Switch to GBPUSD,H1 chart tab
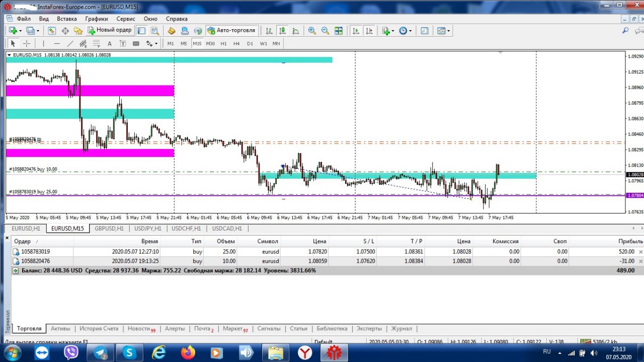This screenshot has width=644, height=362. tap(109, 229)
